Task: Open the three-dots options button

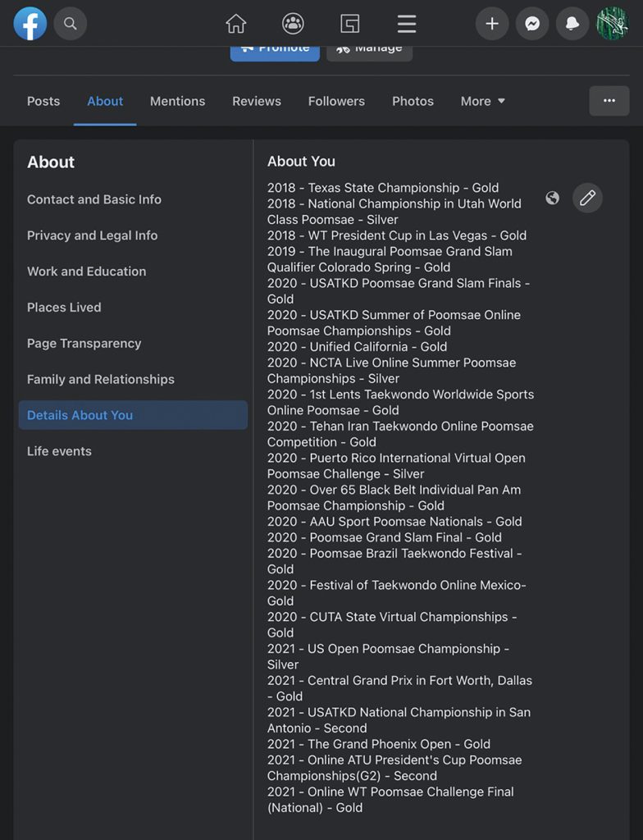Action: pyautogui.click(x=609, y=101)
